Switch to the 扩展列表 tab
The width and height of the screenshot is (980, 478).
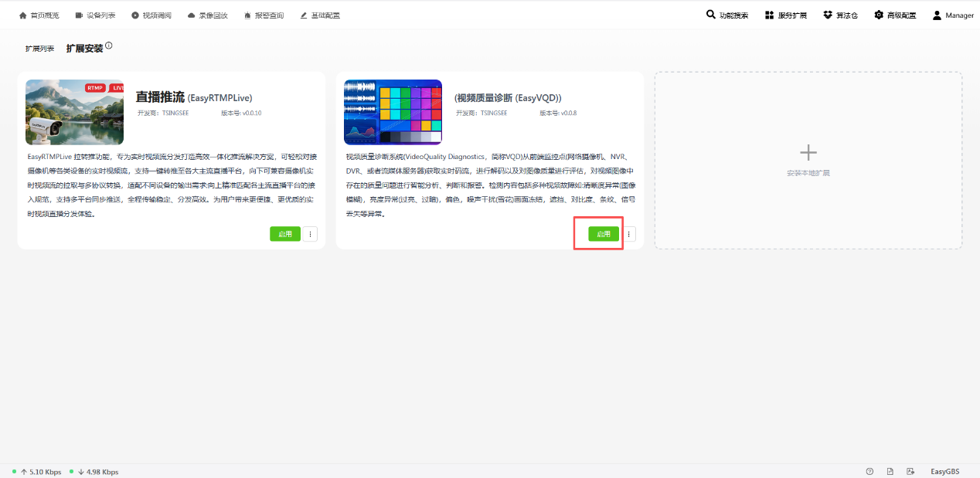[39, 49]
